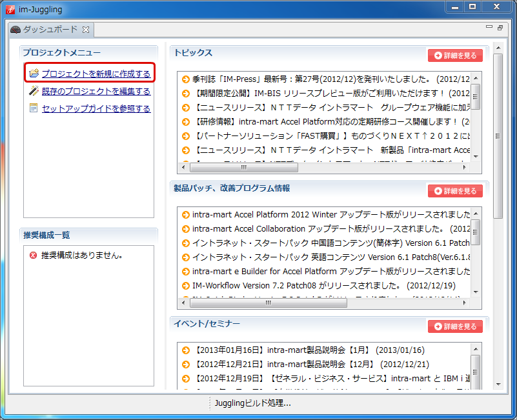The image size is (517, 420).
Task: Click the edit project wand icon
Action: point(34,91)
